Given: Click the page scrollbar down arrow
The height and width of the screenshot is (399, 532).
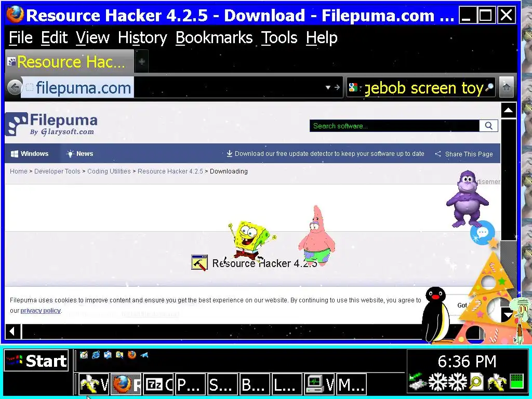Looking at the screenshot, I should 508,314.
